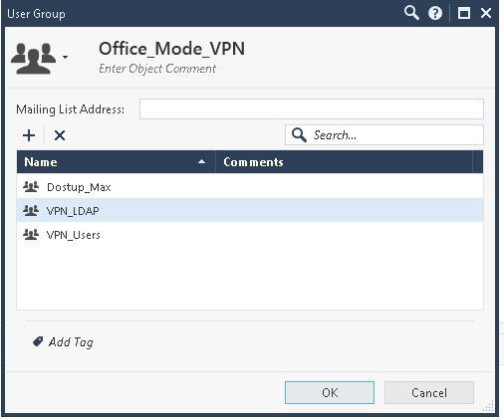This screenshot has height=420, width=504.
Task: Click the group icon beside VPN_LDAP
Action: click(31, 210)
